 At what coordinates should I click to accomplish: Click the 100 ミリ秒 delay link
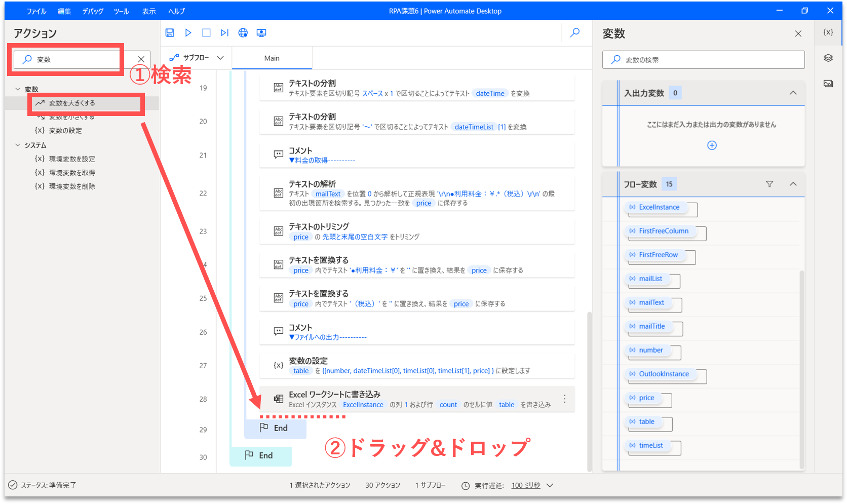pyautogui.click(x=525, y=485)
